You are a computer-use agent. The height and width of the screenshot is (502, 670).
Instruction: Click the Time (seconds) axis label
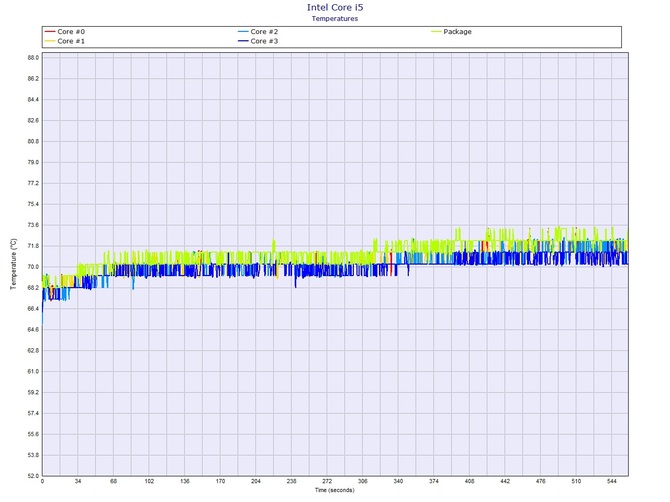click(335, 490)
